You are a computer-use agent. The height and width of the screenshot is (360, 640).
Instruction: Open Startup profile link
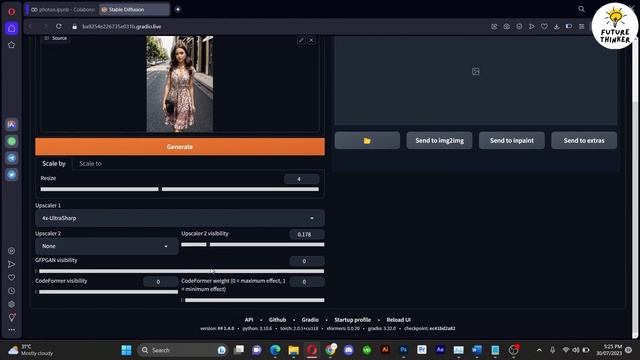coord(353,320)
